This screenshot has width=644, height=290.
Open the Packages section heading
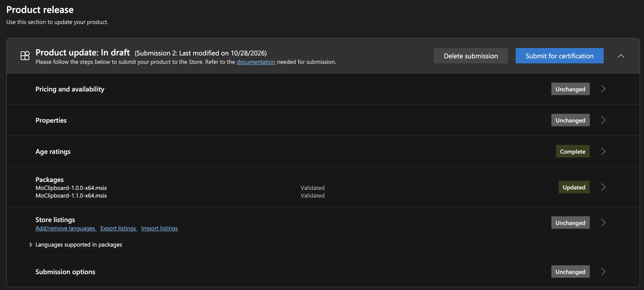(x=49, y=180)
